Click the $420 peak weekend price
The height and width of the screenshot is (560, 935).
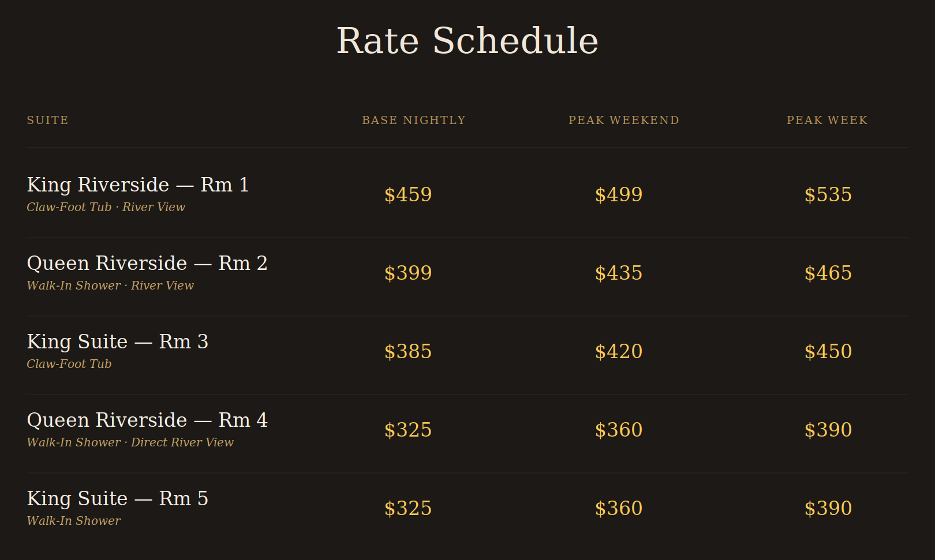click(619, 351)
